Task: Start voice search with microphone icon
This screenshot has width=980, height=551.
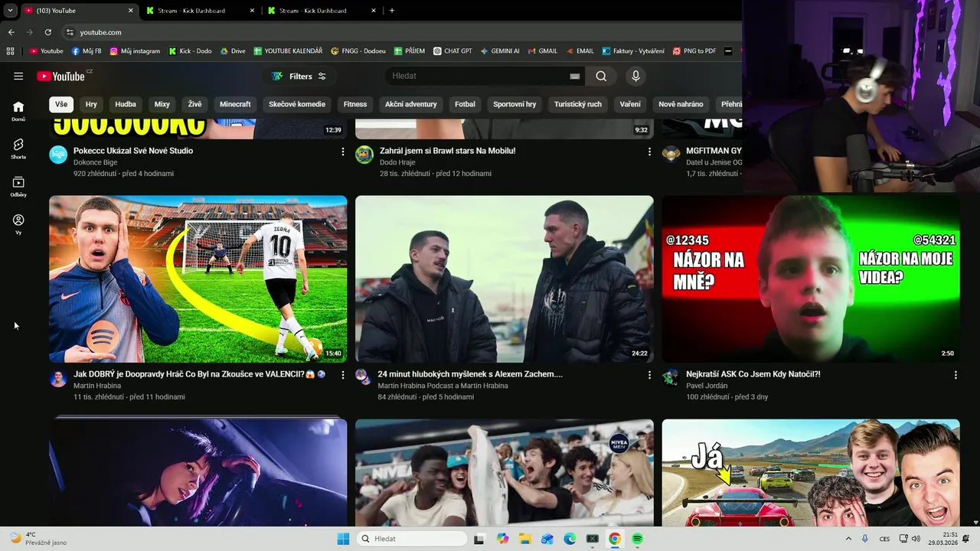Action: (635, 76)
